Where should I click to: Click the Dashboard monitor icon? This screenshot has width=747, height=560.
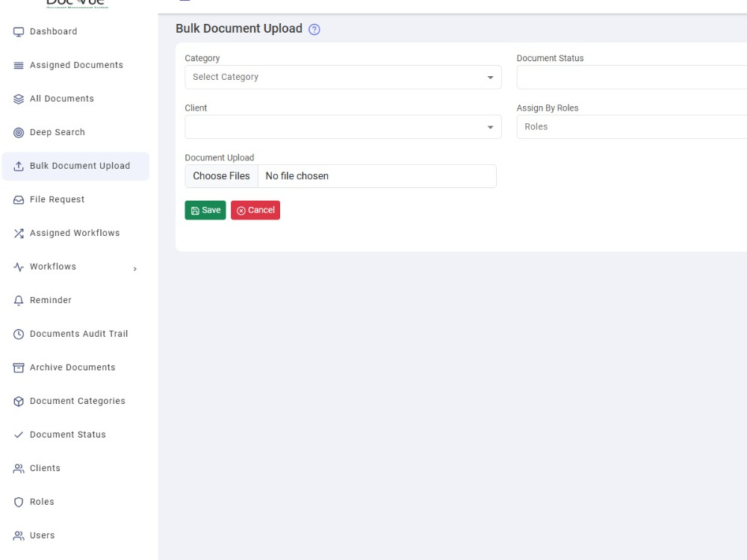click(x=19, y=32)
